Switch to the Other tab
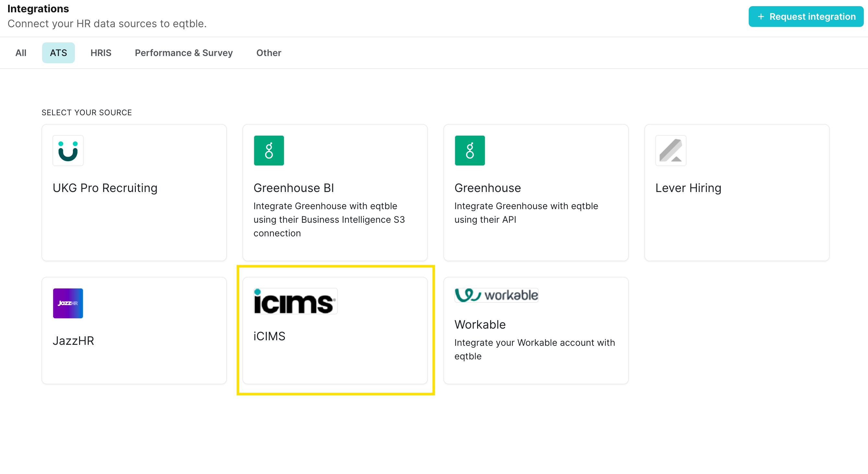 click(269, 52)
